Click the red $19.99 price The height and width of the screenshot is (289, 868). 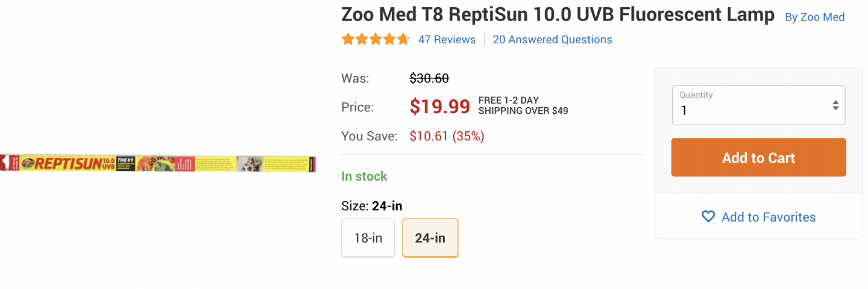coord(439,107)
